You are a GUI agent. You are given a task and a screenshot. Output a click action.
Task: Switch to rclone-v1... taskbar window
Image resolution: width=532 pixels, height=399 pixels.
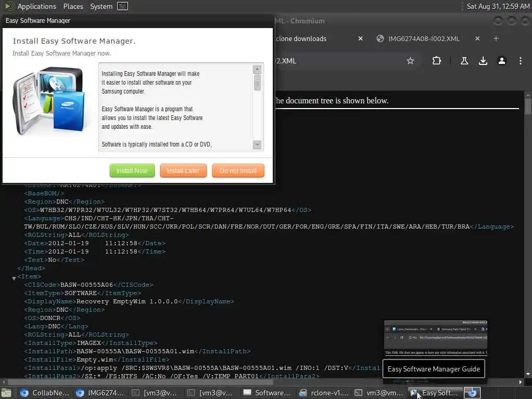[x=323, y=393]
